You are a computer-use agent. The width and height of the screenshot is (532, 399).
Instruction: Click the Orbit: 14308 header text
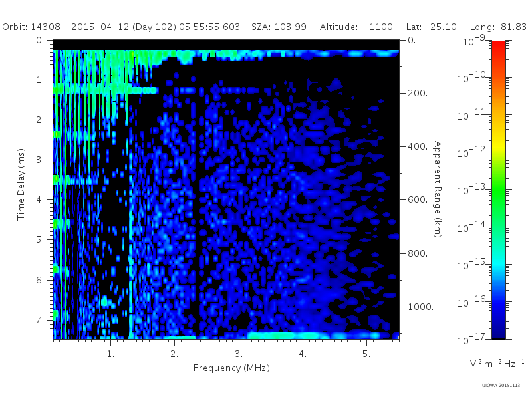tap(31, 27)
